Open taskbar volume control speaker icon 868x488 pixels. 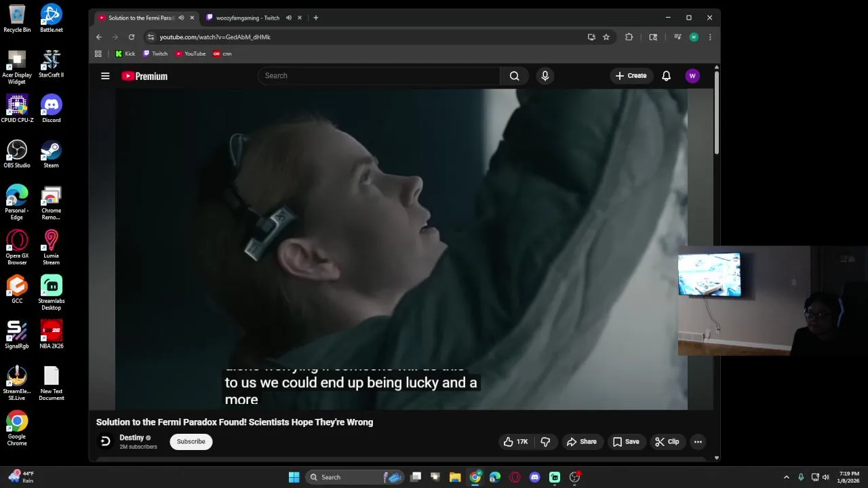click(x=826, y=477)
